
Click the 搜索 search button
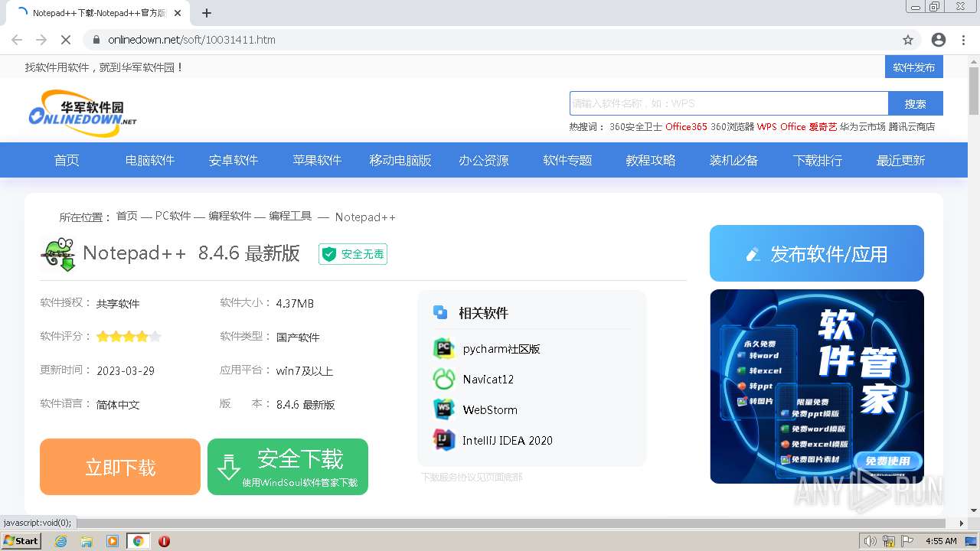point(916,103)
